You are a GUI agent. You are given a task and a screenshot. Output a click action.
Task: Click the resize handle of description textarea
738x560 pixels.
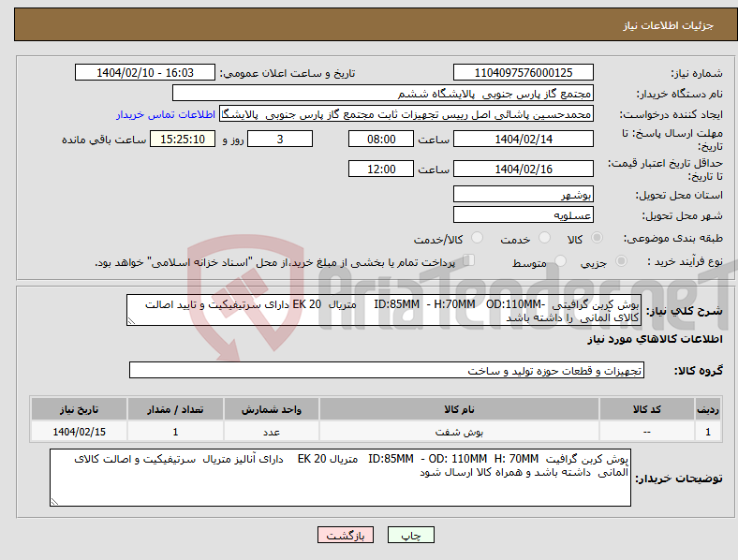coord(131,321)
